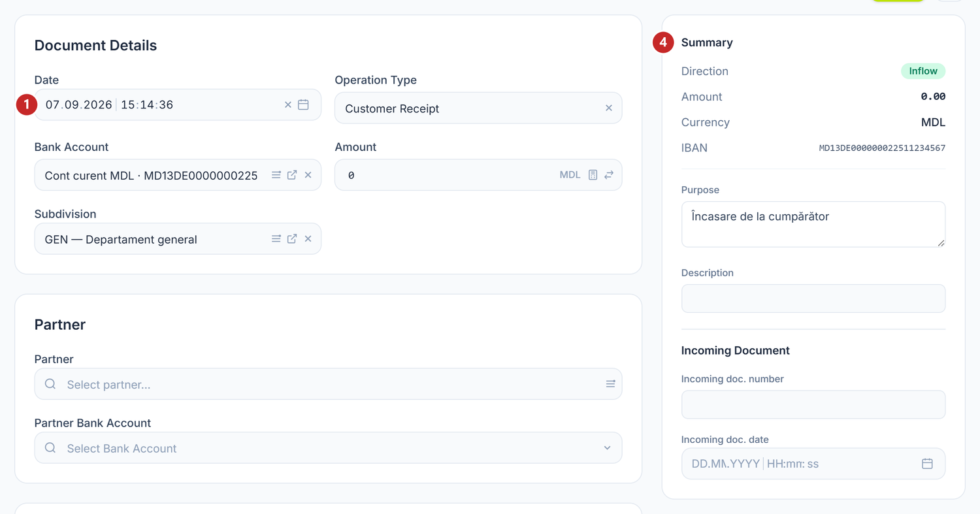The width and height of the screenshot is (980, 514).
Task: Open the Amount calculator icon
Action: click(x=593, y=175)
